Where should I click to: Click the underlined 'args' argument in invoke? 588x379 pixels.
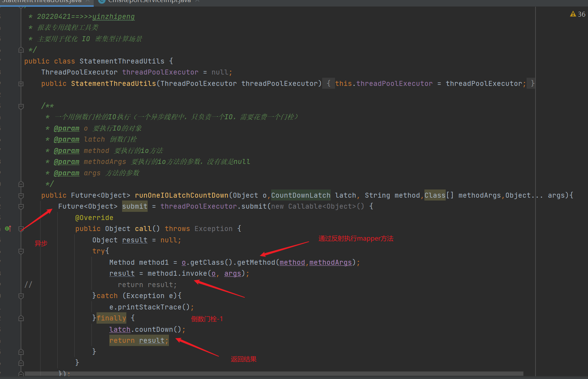pos(232,273)
